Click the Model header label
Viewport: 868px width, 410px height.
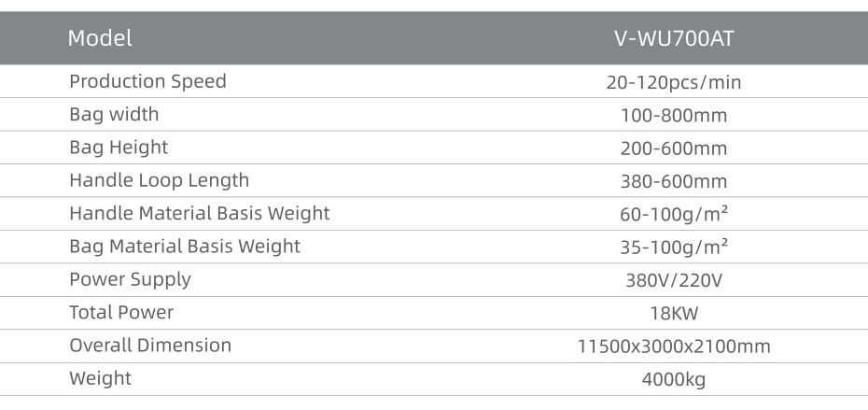[x=100, y=38]
